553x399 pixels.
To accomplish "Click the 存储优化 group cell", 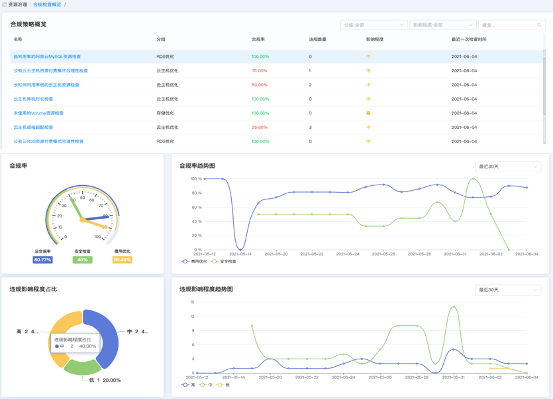I will [165, 113].
